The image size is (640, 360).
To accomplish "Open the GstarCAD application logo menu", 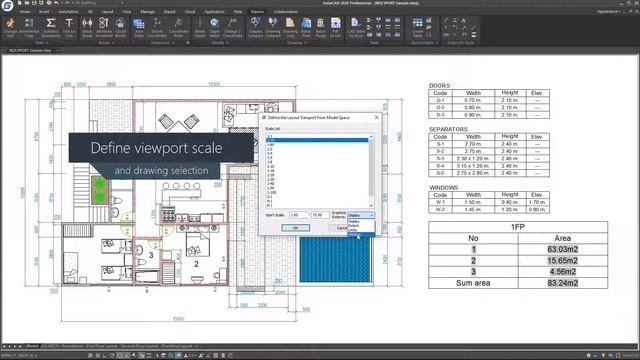I will click(7, 6).
